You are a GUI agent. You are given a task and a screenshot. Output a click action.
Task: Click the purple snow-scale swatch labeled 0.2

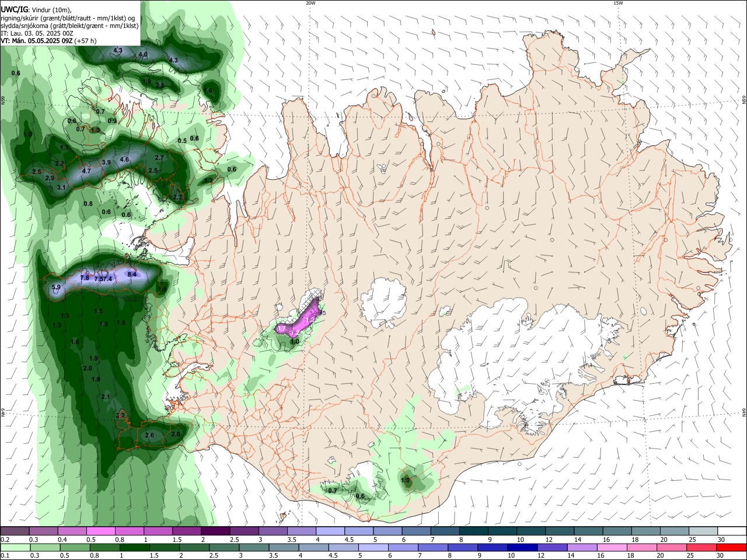pos(15,531)
